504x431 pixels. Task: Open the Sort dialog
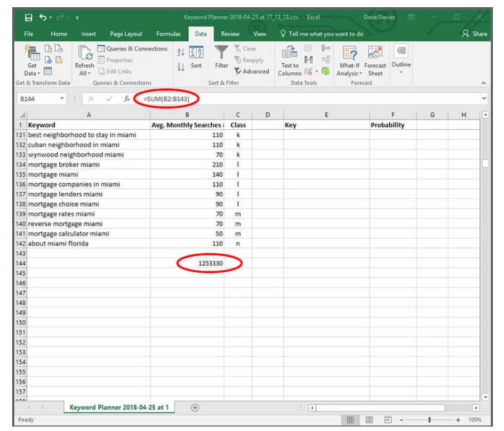196,58
